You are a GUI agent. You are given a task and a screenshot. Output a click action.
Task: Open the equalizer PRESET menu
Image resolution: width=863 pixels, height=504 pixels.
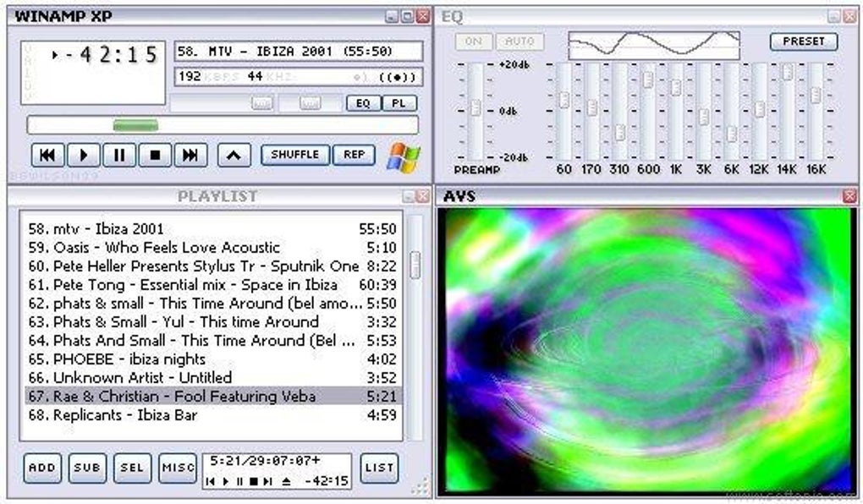click(x=804, y=41)
